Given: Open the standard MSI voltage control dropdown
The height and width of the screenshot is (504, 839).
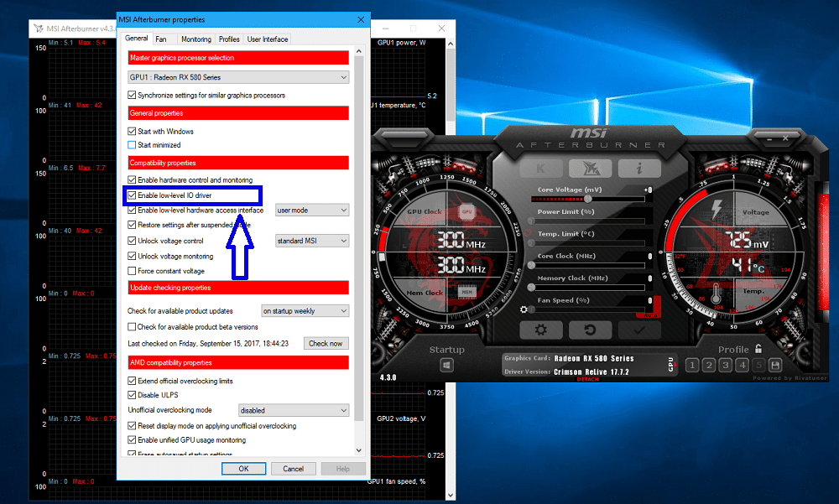Looking at the screenshot, I should (312, 241).
